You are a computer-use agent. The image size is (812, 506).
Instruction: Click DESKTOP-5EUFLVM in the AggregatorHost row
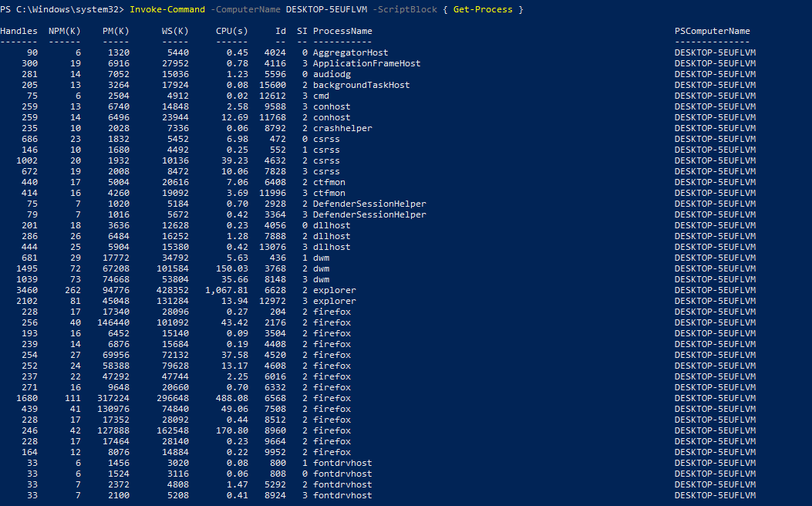tap(715, 52)
